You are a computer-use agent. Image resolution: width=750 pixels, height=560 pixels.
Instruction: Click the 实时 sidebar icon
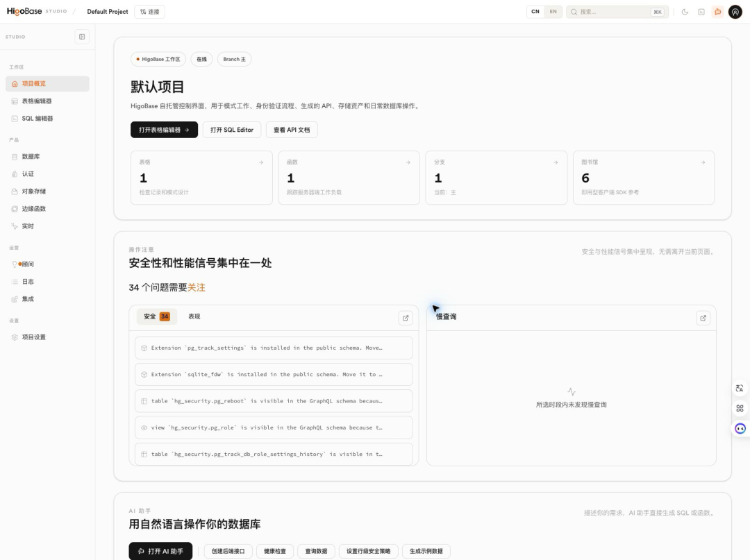click(15, 226)
